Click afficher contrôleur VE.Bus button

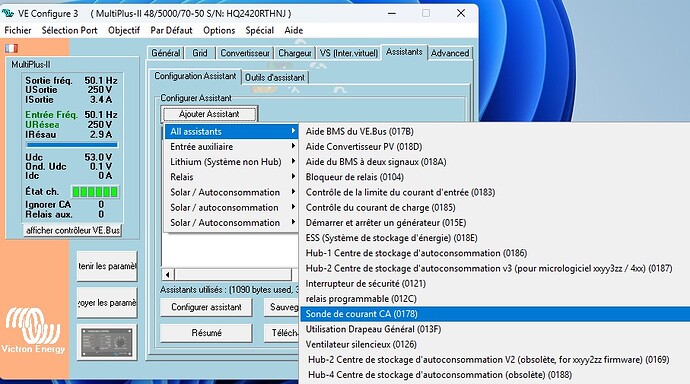click(x=73, y=230)
